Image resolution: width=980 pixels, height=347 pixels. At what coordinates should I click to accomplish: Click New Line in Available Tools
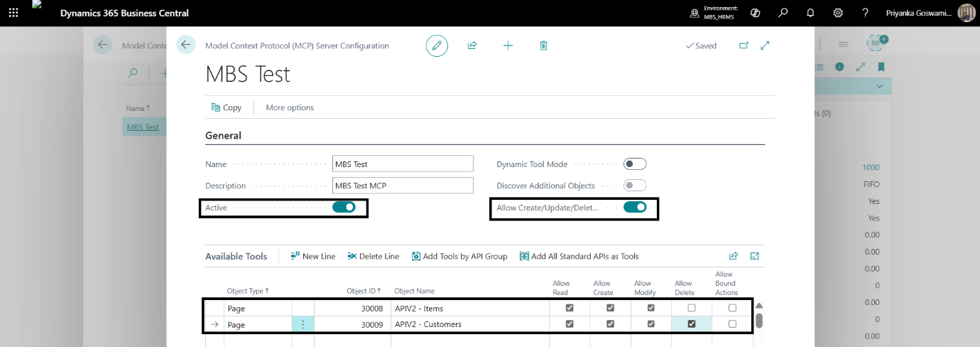[x=313, y=256]
